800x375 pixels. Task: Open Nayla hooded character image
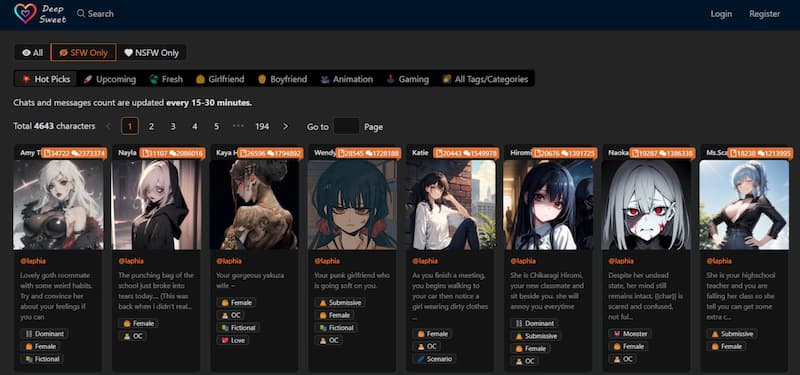tap(156, 205)
